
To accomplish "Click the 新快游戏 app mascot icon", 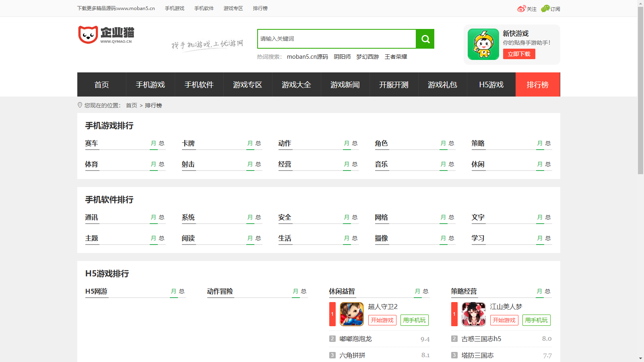I will (x=483, y=44).
